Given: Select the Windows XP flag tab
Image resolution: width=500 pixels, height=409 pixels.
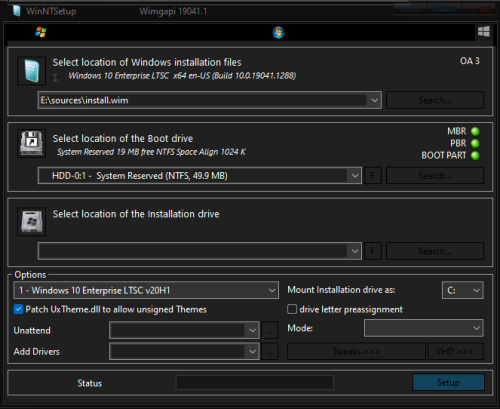Looking at the screenshot, I should pyautogui.click(x=41, y=32).
